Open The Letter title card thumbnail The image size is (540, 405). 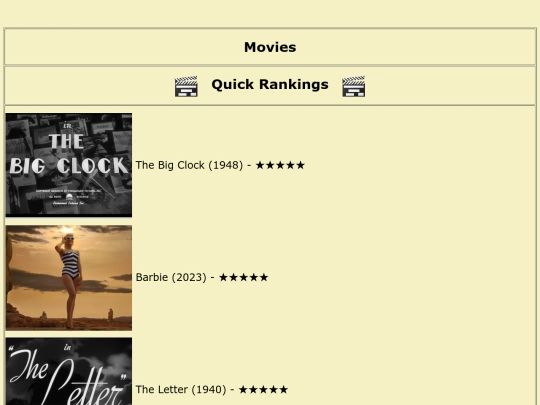69,371
